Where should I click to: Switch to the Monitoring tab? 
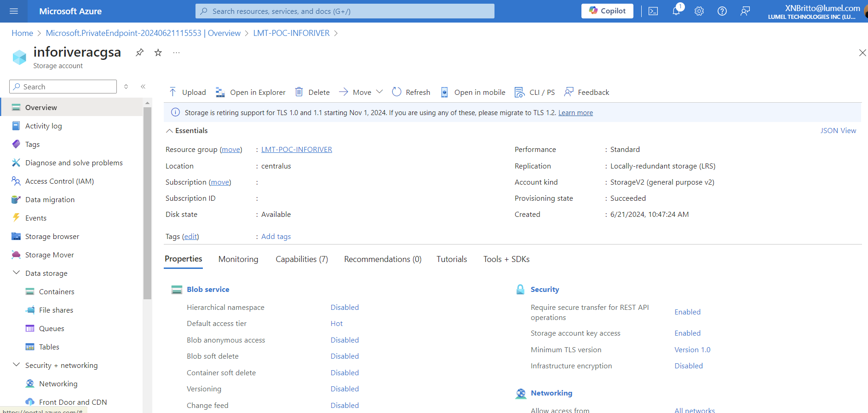[238, 259]
